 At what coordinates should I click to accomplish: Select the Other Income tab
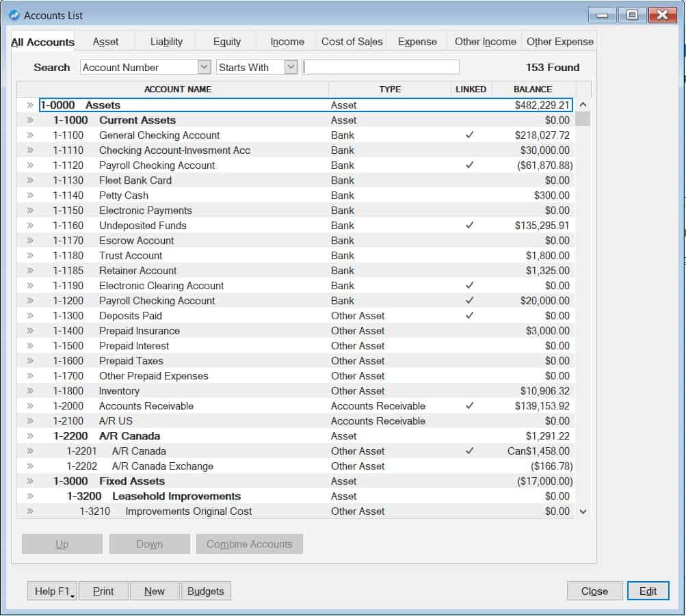[x=485, y=42]
